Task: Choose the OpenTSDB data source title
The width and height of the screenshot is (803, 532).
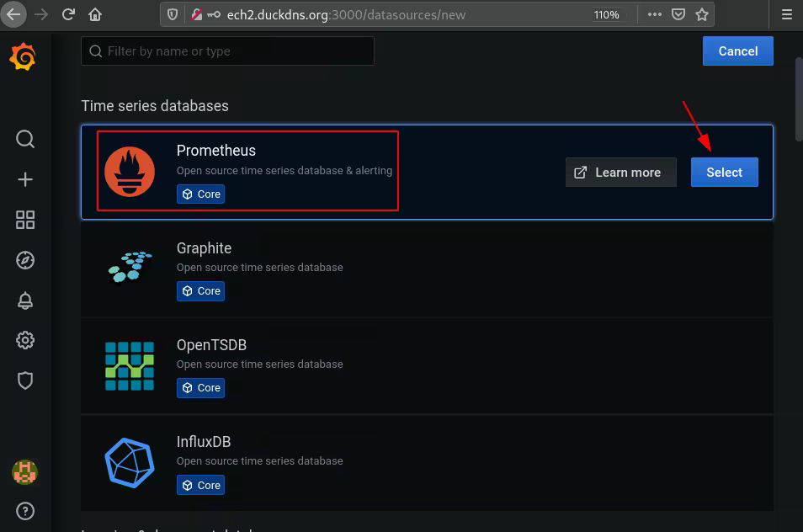Action: pyautogui.click(x=211, y=345)
